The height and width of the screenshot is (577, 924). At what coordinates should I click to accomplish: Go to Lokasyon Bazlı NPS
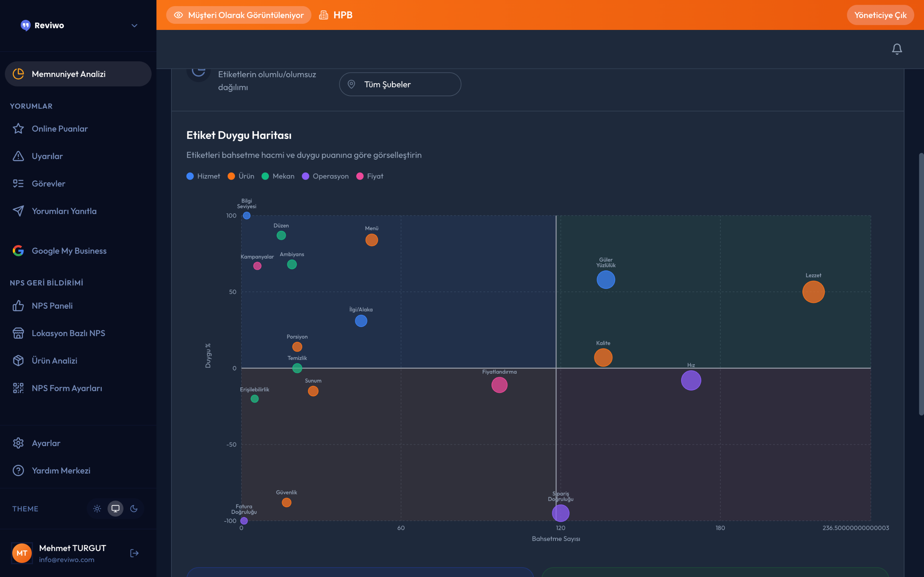point(68,333)
